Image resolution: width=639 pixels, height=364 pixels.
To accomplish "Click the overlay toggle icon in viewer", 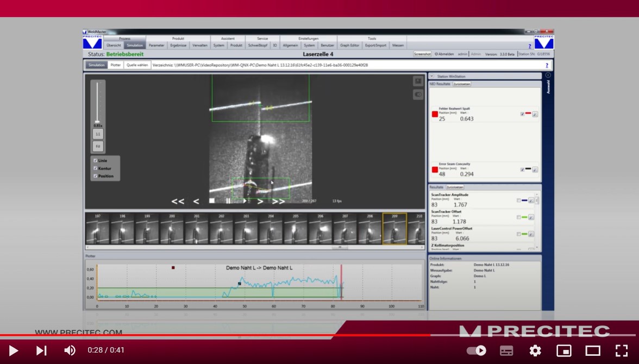I will click(418, 95).
